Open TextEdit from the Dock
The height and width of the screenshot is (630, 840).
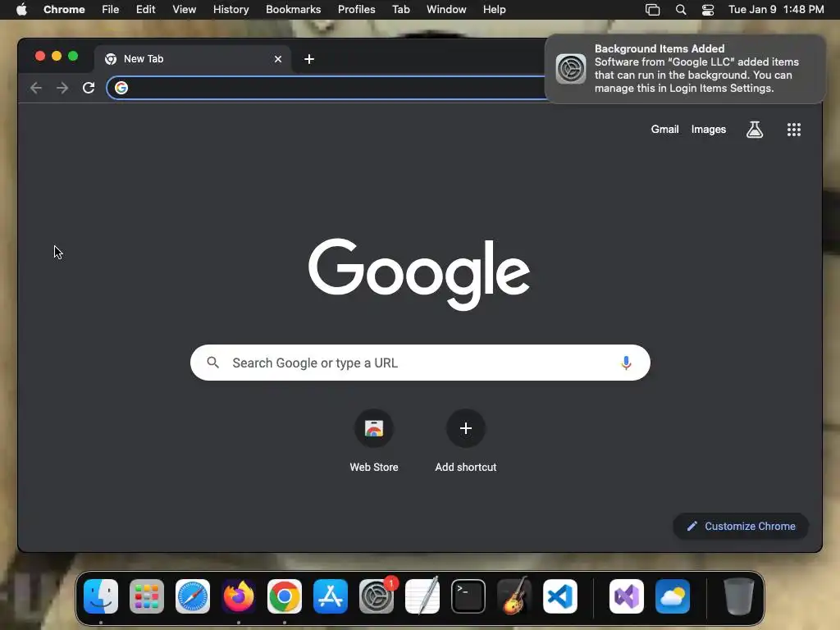pos(422,596)
